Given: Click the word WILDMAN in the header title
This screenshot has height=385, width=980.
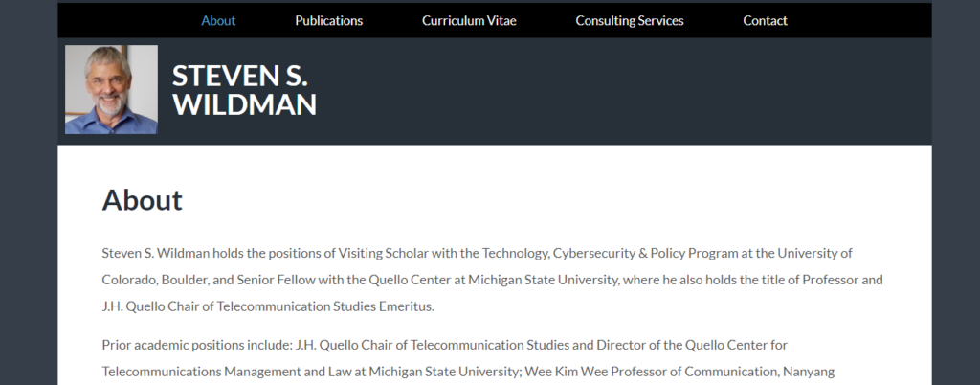Looking at the screenshot, I should [244, 104].
